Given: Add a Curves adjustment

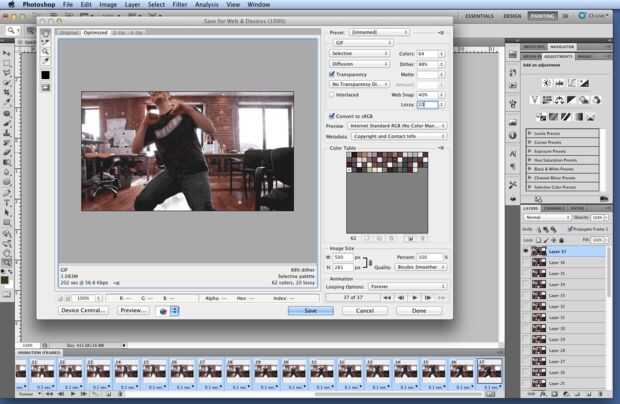Looking at the screenshot, I should [572, 83].
